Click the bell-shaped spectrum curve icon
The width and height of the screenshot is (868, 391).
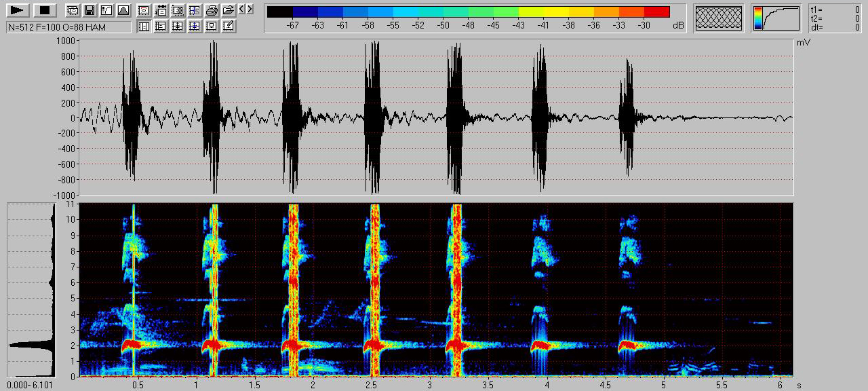coord(123,10)
